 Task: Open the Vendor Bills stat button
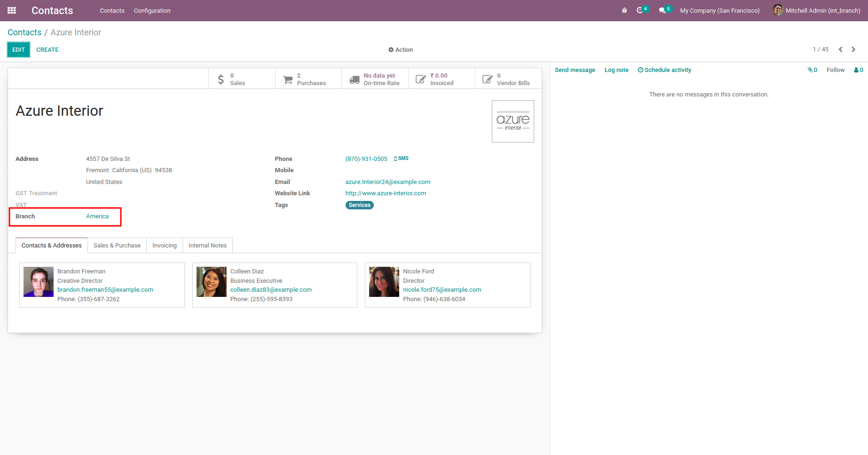[x=508, y=79]
